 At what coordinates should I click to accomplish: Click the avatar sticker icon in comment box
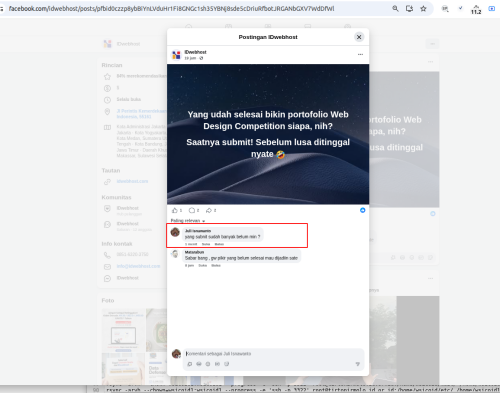point(190,364)
